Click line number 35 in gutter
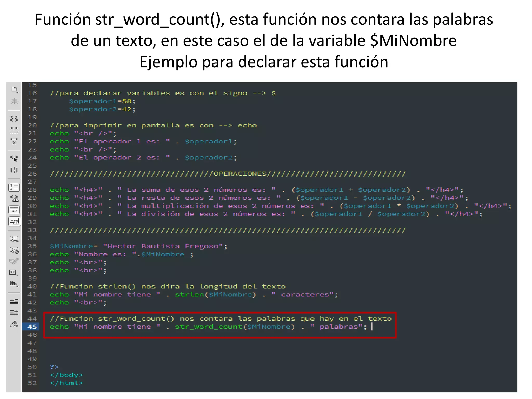 [x=32, y=246]
